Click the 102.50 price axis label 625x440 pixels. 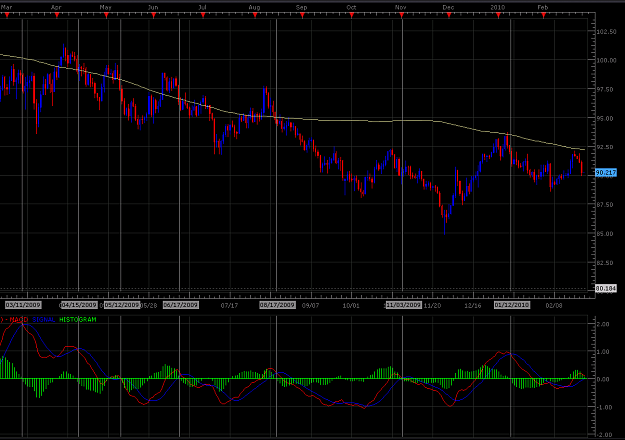click(x=606, y=31)
